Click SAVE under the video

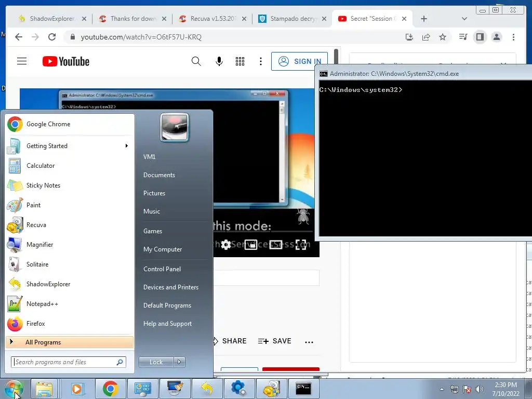(x=274, y=341)
